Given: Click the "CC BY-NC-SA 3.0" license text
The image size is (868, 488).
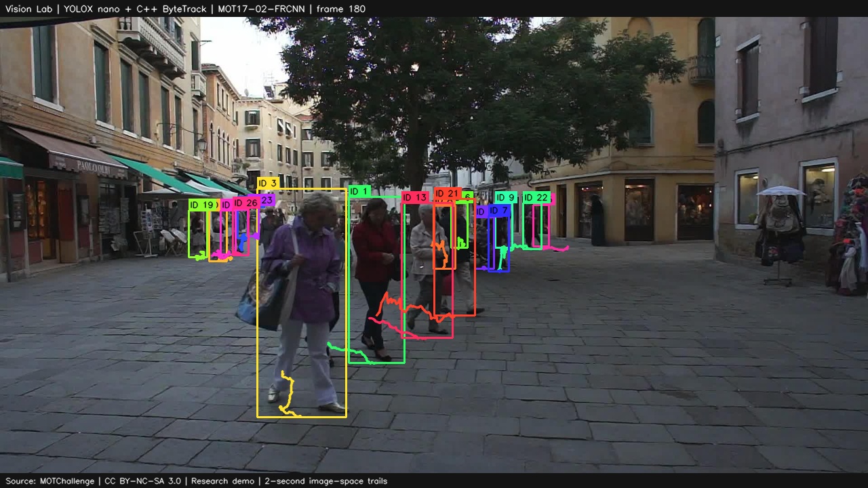Looking at the screenshot, I should (x=142, y=481).
